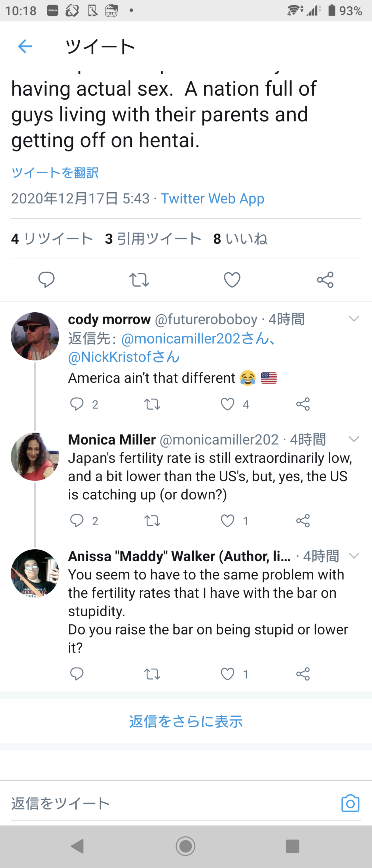View the 4 リツイート list
Image resolution: width=372 pixels, height=868 pixels.
pyautogui.click(x=52, y=239)
